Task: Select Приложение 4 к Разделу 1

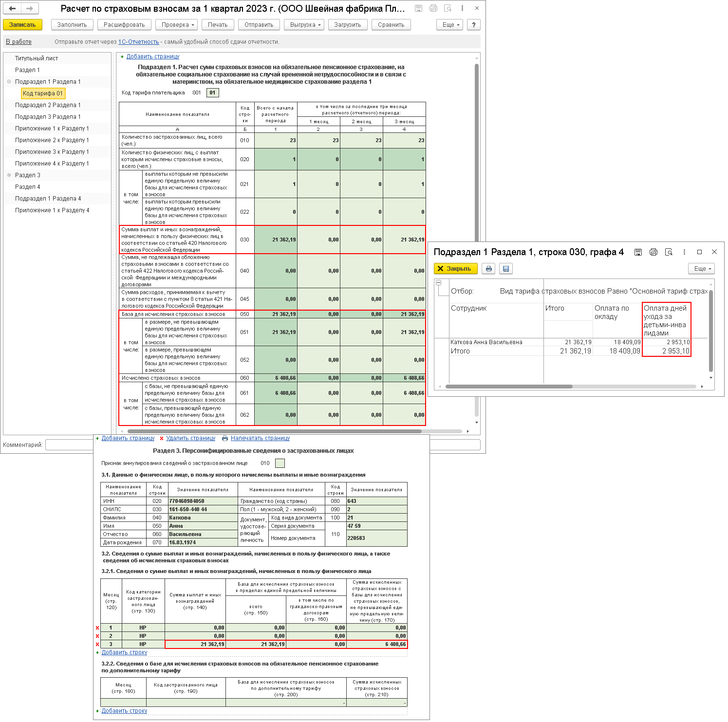Action: click(x=52, y=164)
